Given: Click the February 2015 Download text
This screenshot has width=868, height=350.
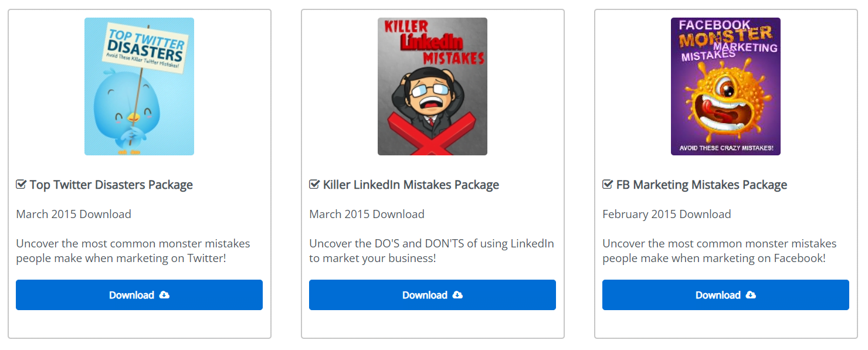Looking at the screenshot, I should (666, 214).
